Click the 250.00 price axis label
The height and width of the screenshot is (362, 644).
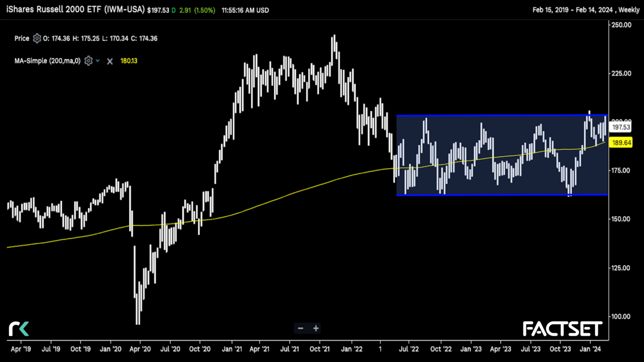[621, 24]
